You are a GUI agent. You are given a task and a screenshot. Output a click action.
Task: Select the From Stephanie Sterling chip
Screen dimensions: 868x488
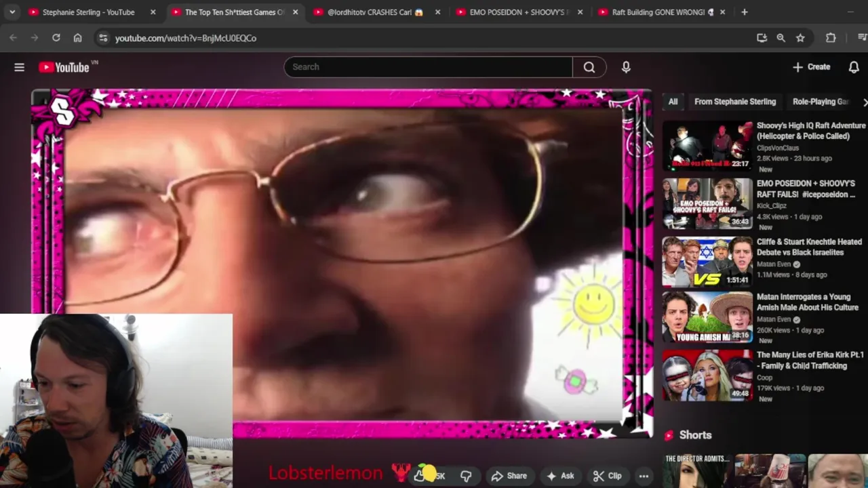click(x=735, y=102)
